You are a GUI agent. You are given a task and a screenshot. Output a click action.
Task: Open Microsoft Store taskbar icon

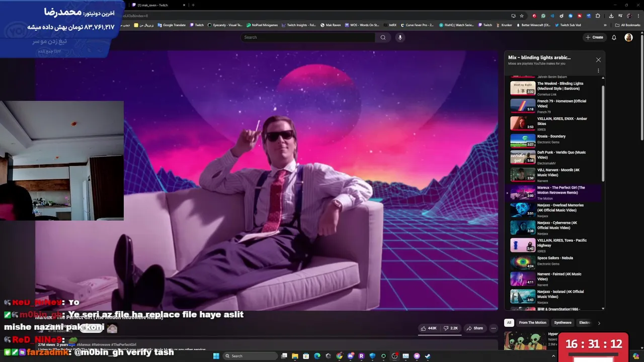click(x=306, y=356)
